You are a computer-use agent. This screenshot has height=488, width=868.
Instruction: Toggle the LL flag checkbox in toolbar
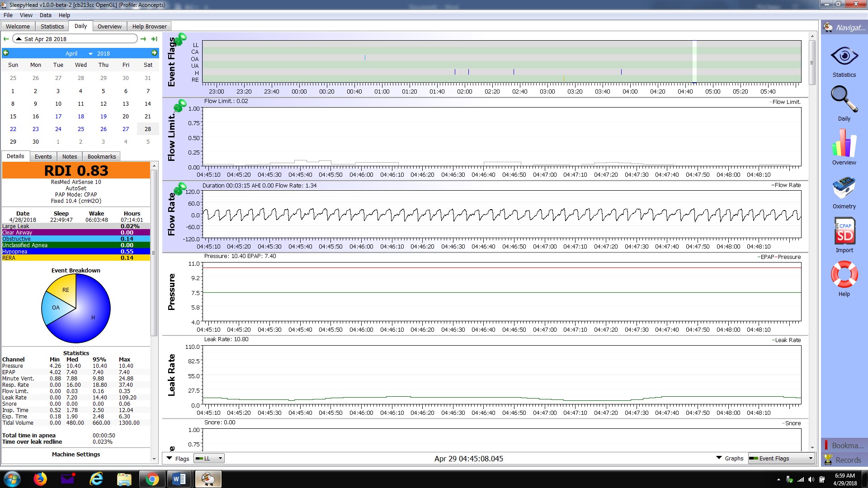[198, 458]
